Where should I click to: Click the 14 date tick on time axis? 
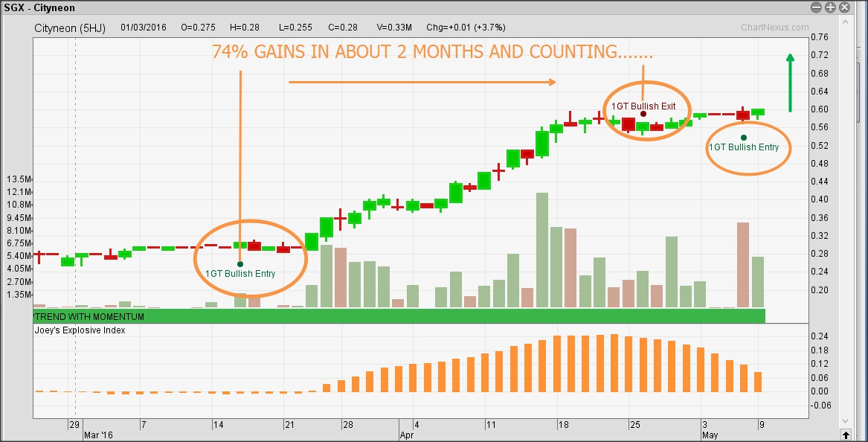[x=218, y=425]
